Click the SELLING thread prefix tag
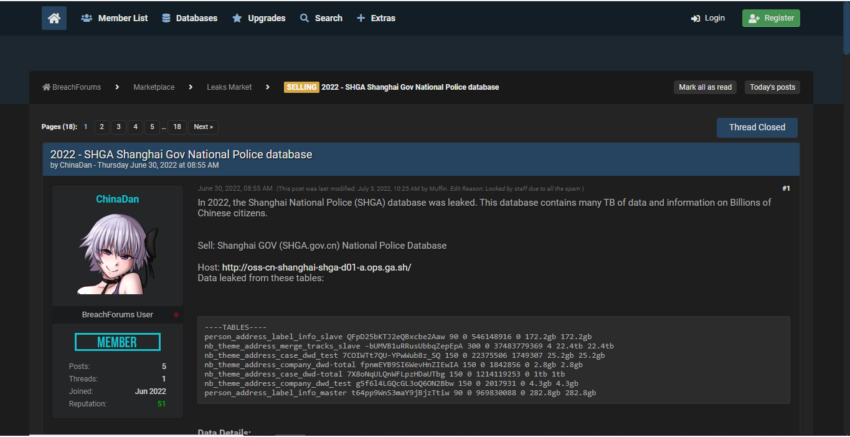Viewport: 850px width, 437px height. click(x=301, y=87)
